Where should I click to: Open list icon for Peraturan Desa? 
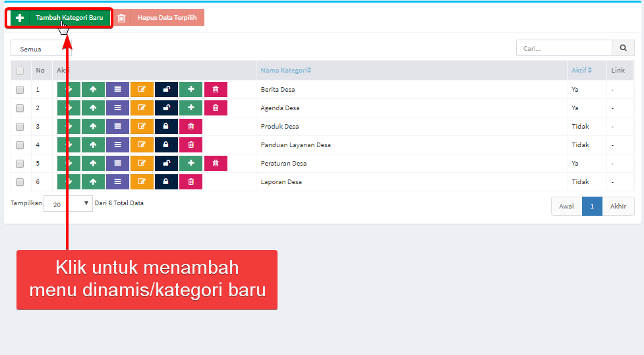coord(117,163)
